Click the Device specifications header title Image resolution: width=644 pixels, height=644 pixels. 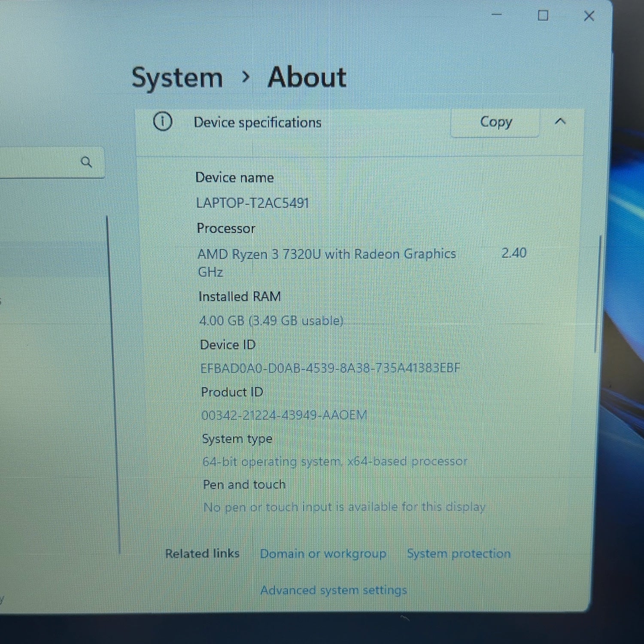pyautogui.click(x=257, y=122)
